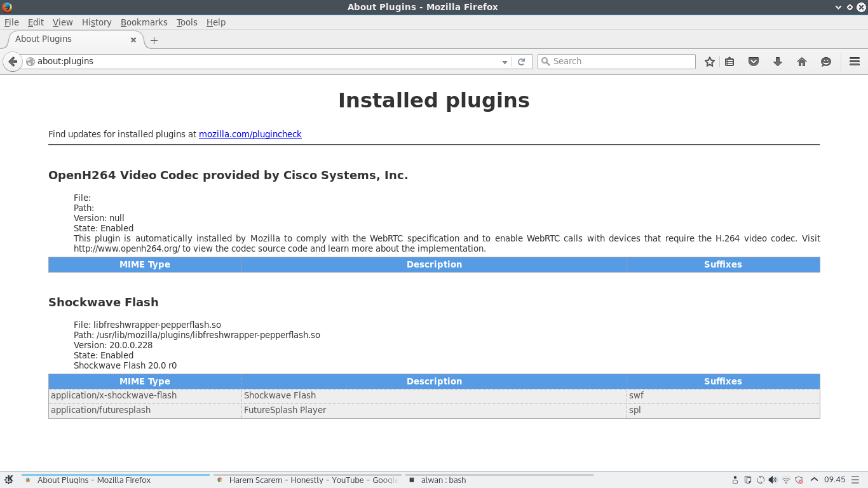Image resolution: width=868 pixels, height=488 pixels.
Task: Open the audio volume tray icon
Action: [x=773, y=480]
